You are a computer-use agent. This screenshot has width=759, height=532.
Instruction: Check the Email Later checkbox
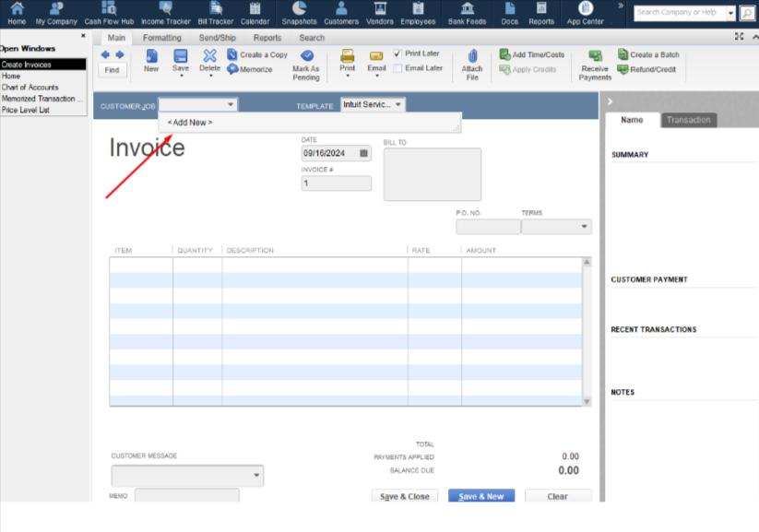click(x=399, y=67)
